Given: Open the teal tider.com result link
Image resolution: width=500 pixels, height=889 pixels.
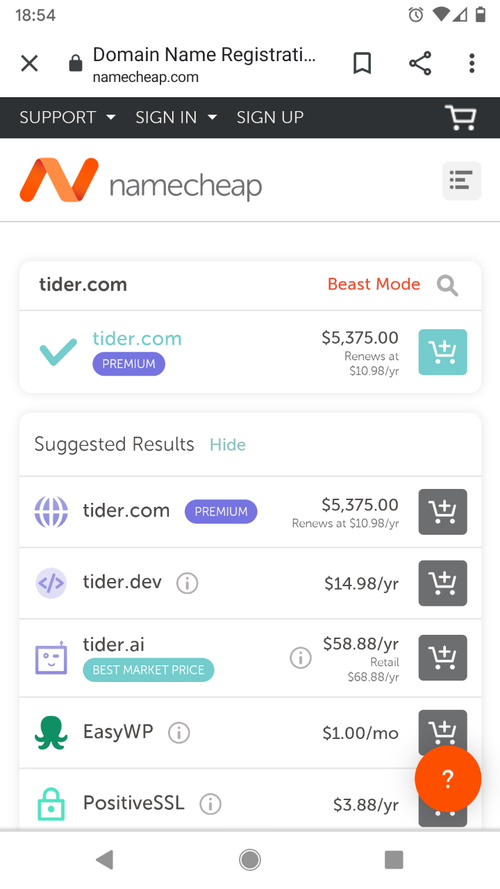Looking at the screenshot, I should [x=137, y=338].
